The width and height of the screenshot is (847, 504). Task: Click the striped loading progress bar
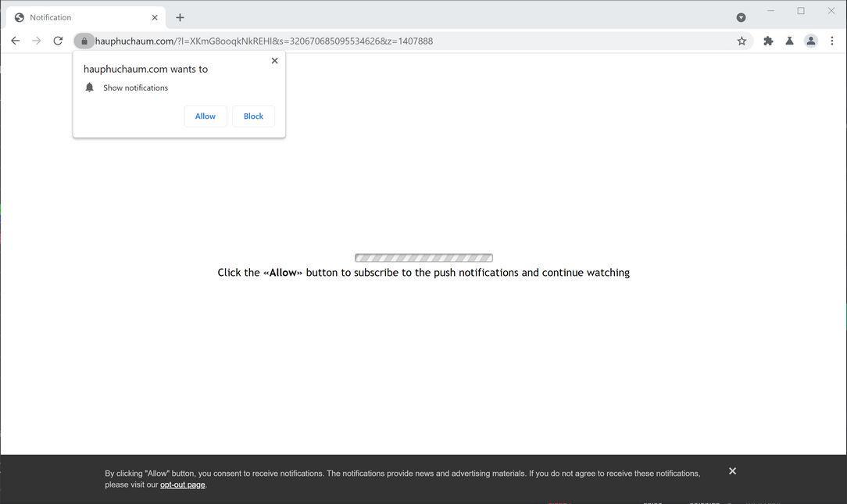(423, 257)
